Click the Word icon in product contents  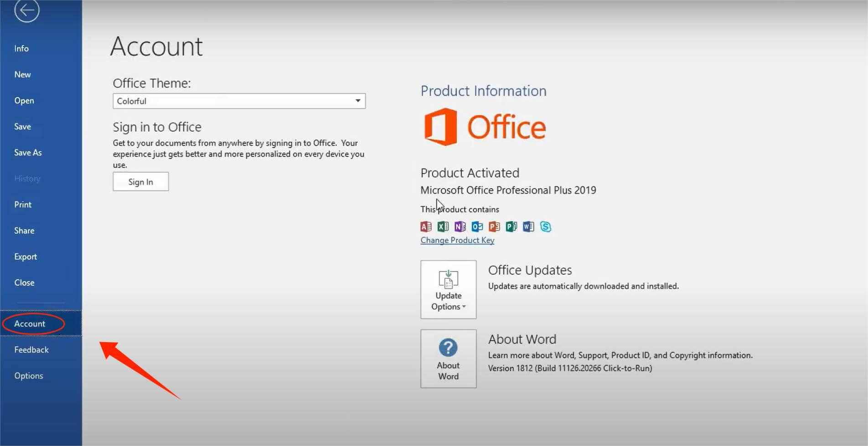[528, 226]
